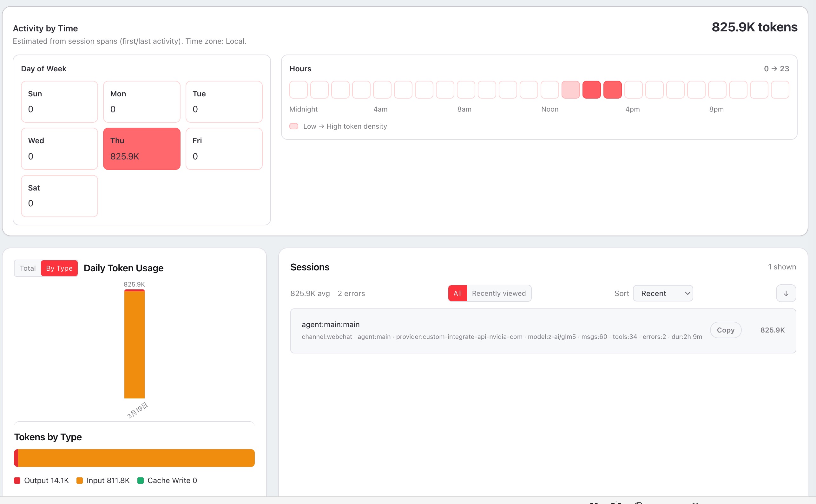This screenshot has width=816, height=504.
Task: Switch chart to Total view
Action: coord(28,268)
